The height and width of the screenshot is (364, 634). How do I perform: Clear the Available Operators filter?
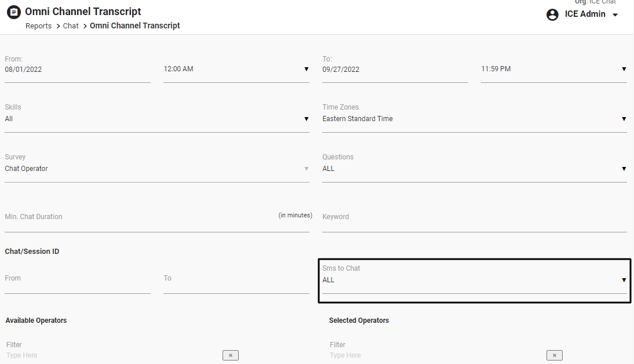(230, 355)
